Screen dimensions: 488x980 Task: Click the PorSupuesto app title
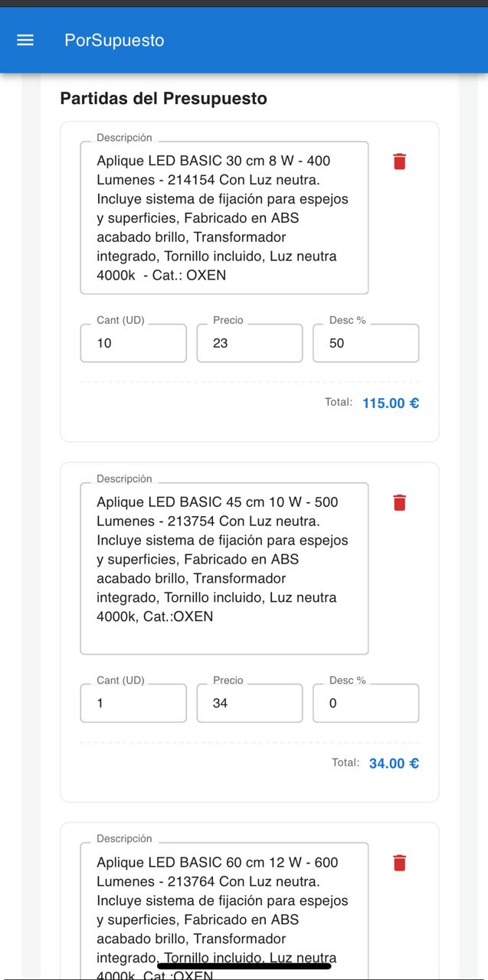115,40
